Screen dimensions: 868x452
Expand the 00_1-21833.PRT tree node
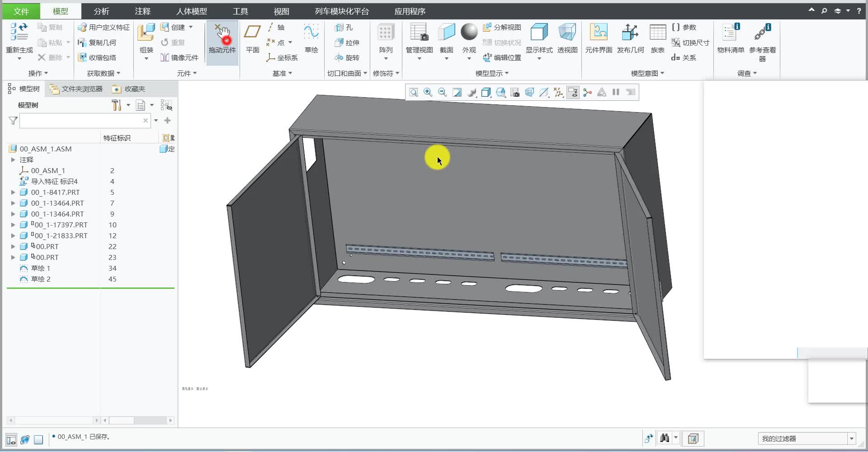13,235
